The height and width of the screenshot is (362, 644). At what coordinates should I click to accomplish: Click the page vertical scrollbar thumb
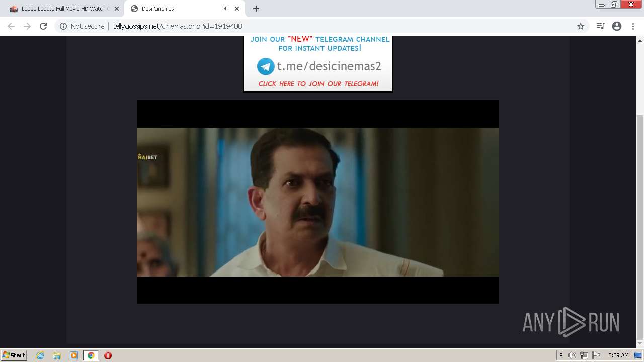click(640, 228)
